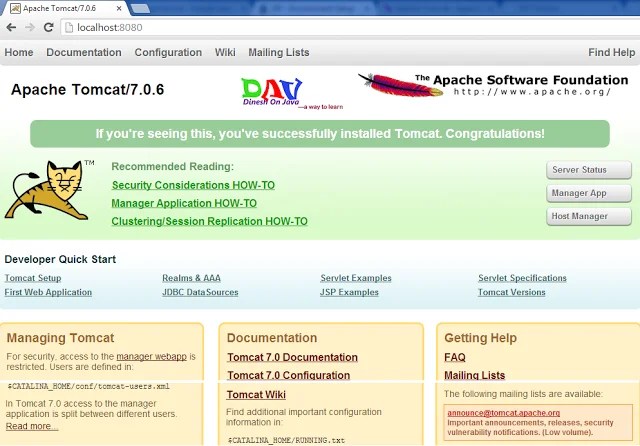Open the JDBC DataSources link
640x446 pixels.
(x=200, y=292)
